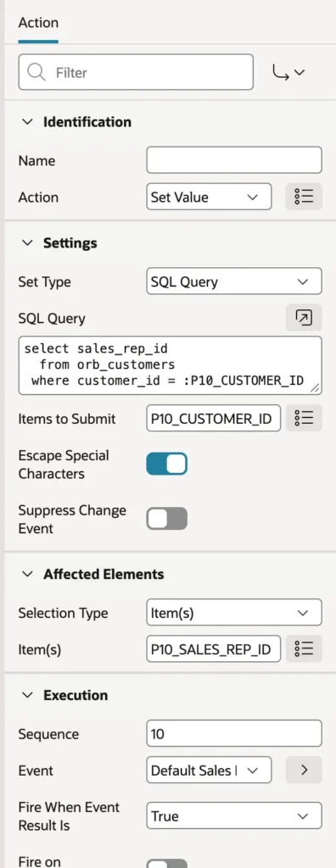This screenshot has width=336, height=868.
Task: Click the SQL Query label
Action: tap(52, 319)
